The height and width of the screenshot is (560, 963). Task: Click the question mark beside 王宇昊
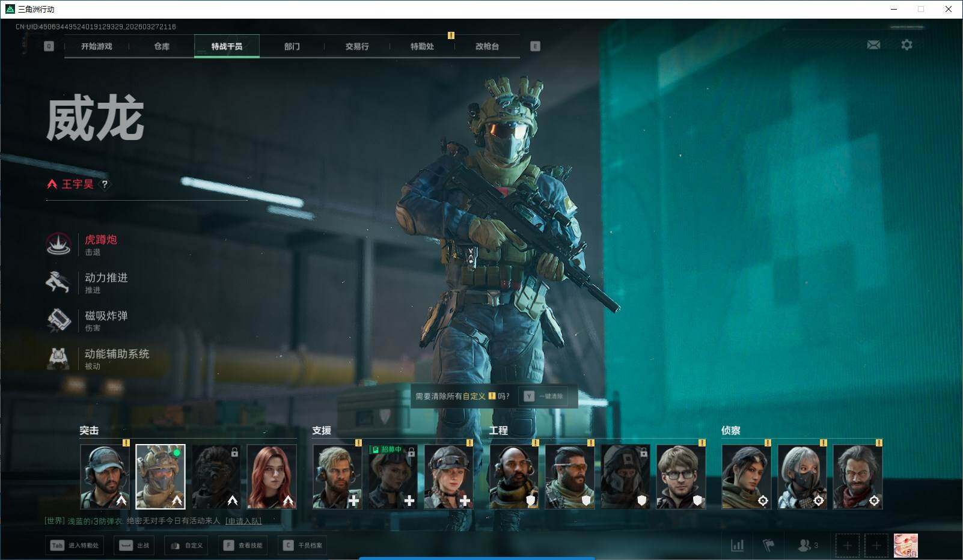tap(105, 184)
